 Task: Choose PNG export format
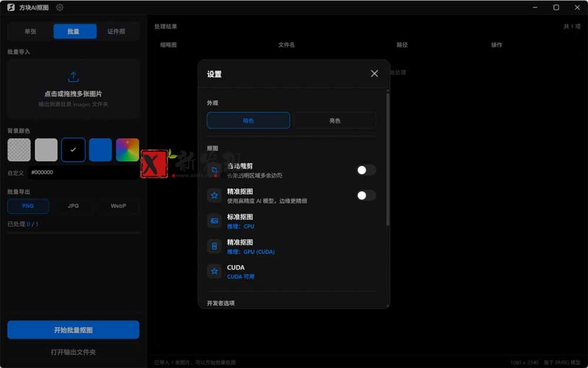point(28,206)
